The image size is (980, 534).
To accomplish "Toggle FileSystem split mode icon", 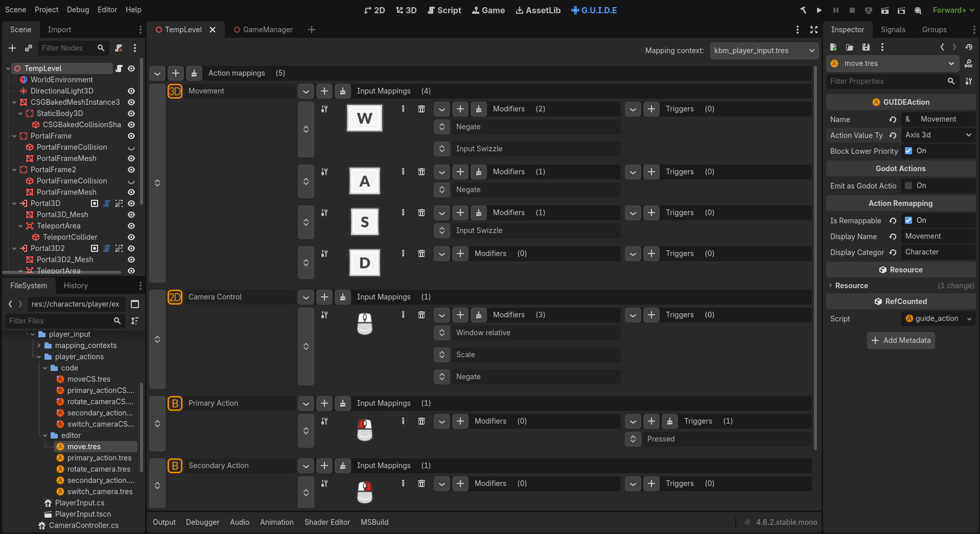I will pyautogui.click(x=135, y=304).
